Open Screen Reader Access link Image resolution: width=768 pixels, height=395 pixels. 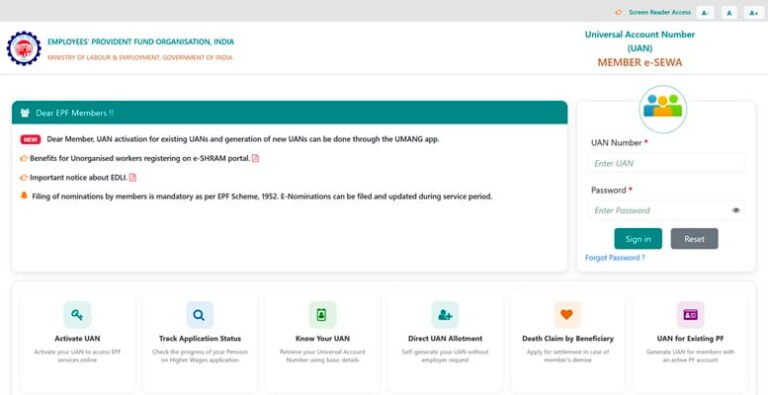[660, 12]
